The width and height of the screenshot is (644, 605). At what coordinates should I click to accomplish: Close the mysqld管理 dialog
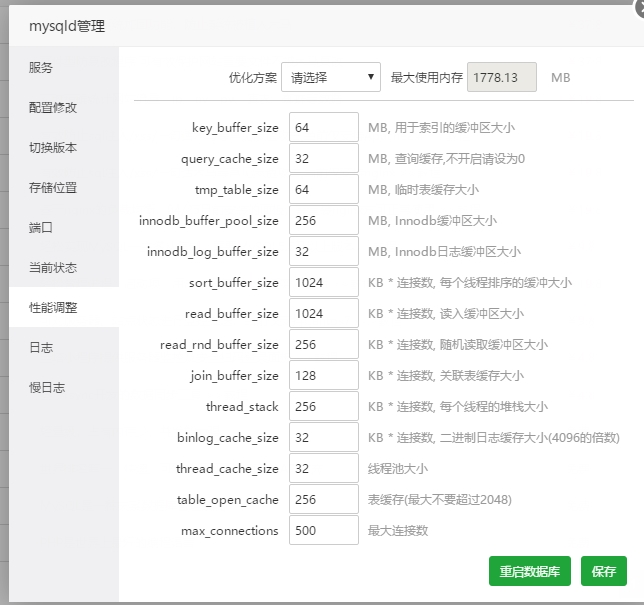640,8
